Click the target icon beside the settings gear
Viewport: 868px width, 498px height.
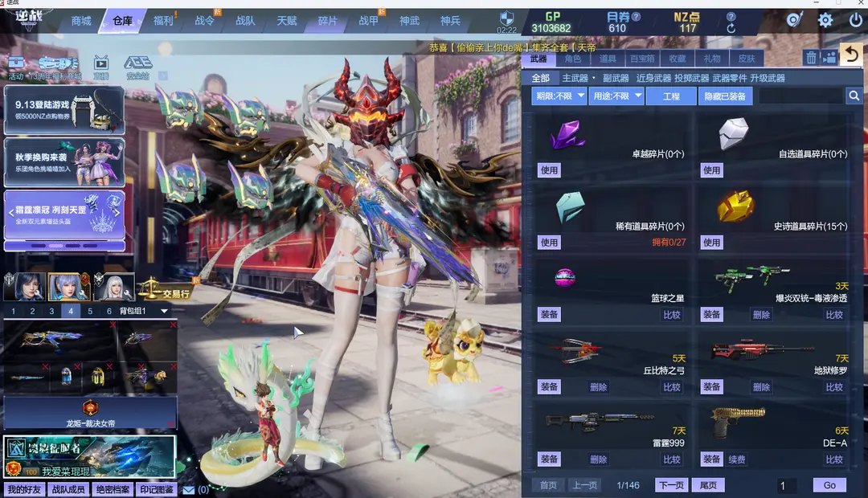795,20
